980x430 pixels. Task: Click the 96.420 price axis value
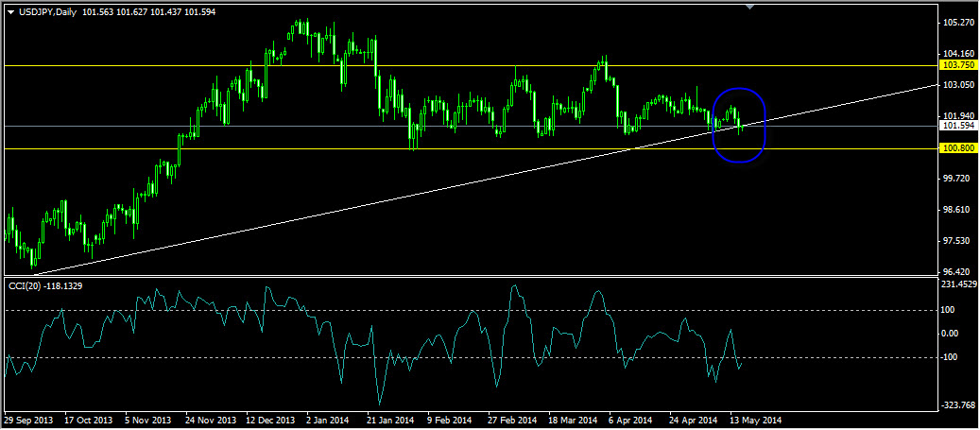[959, 272]
